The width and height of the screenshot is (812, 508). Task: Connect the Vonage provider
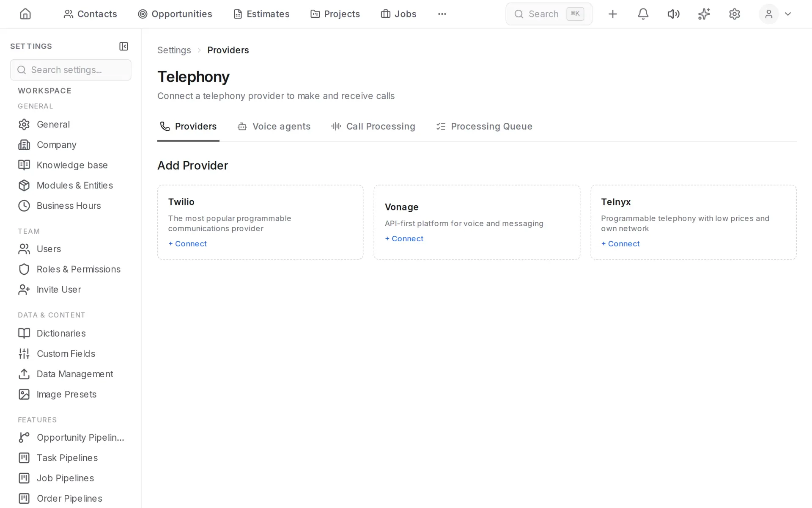pos(404,239)
